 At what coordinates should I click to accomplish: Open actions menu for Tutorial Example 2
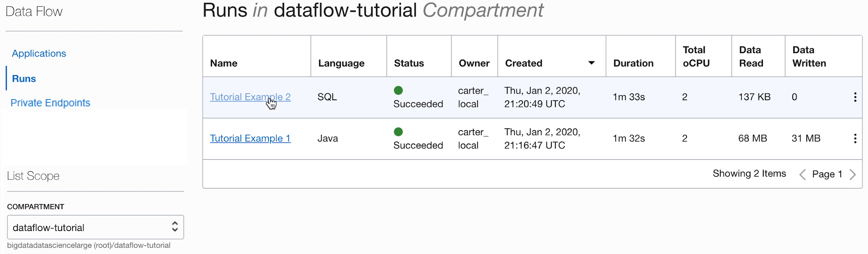855,97
